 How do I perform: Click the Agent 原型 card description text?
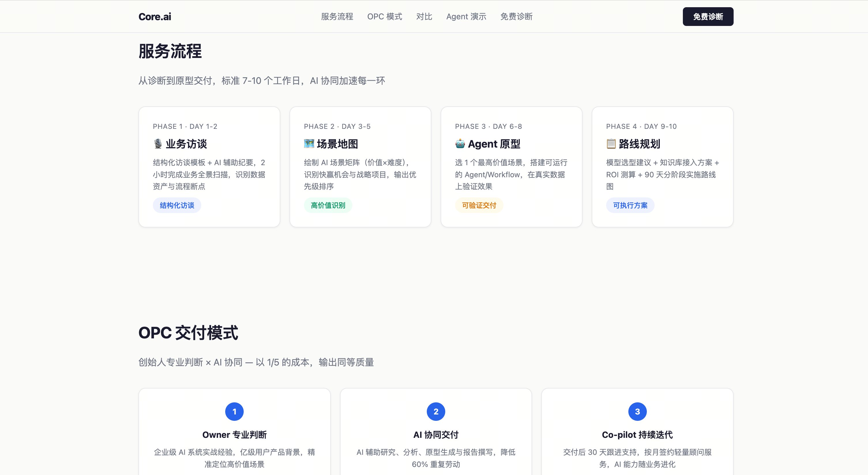[511, 174]
